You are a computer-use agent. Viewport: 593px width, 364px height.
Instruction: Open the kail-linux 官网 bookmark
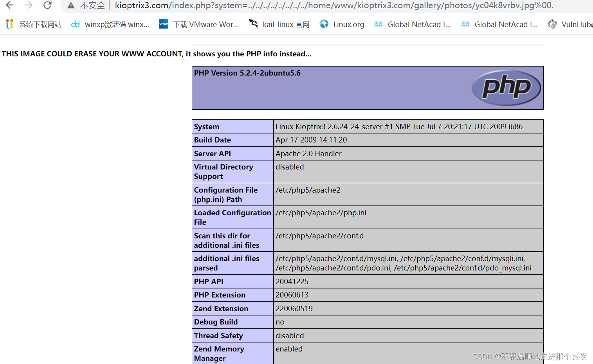(x=279, y=24)
